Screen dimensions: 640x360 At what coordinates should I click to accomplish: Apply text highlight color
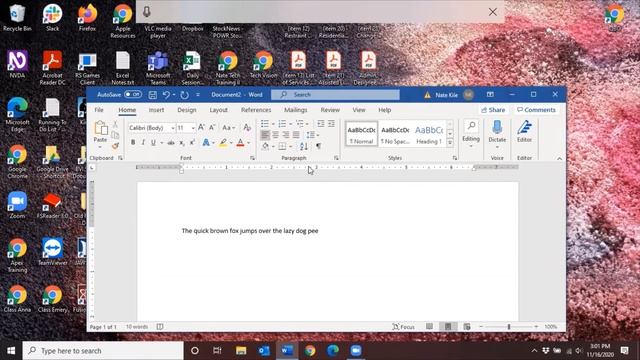(223, 142)
